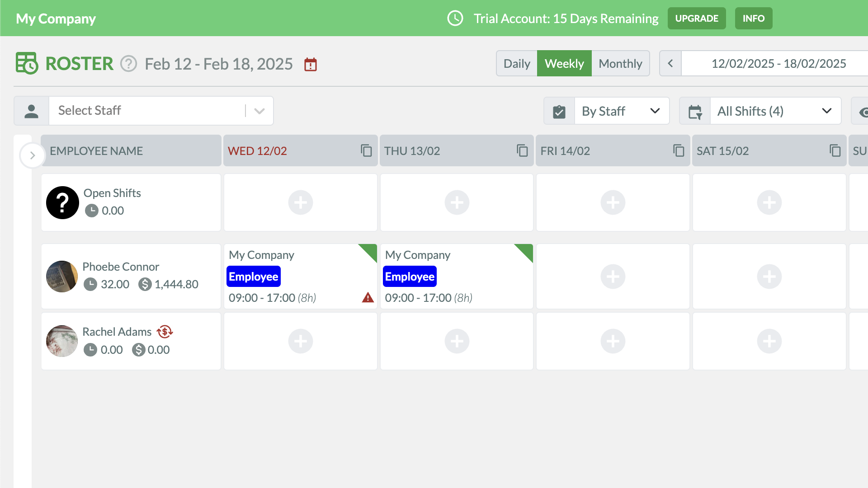Add a shift for Rachel Adams on Wednesday
Image resolution: width=868 pixels, height=488 pixels.
301,341
